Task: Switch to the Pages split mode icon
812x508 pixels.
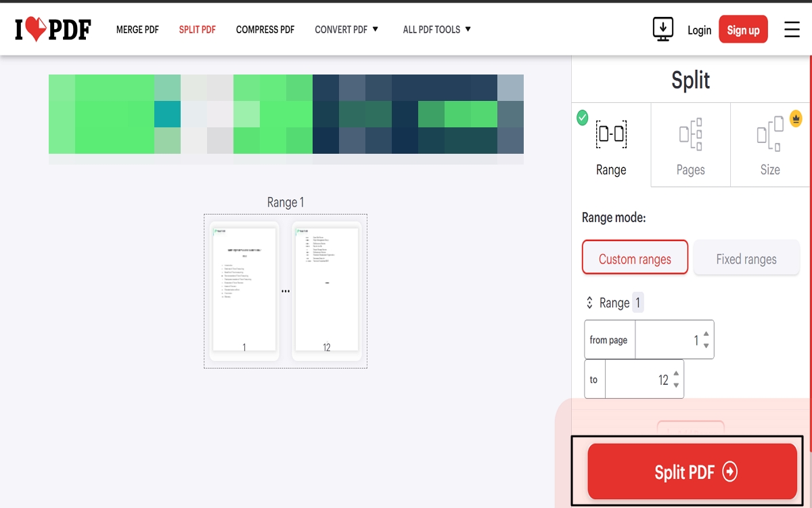Action: coord(690,134)
